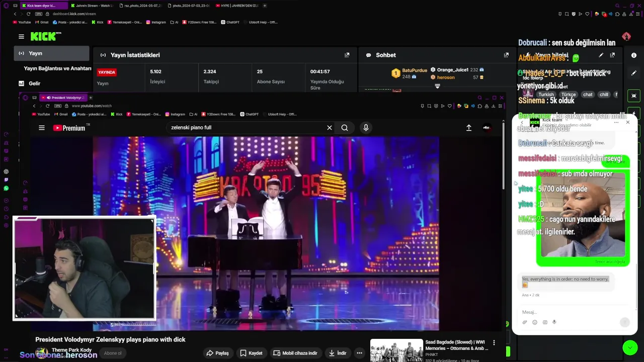Image resolution: width=644 pixels, height=362 pixels.
Task: Open Y2Down bookmark in top bookmarks bar
Action: pyautogui.click(x=199, y=22)
